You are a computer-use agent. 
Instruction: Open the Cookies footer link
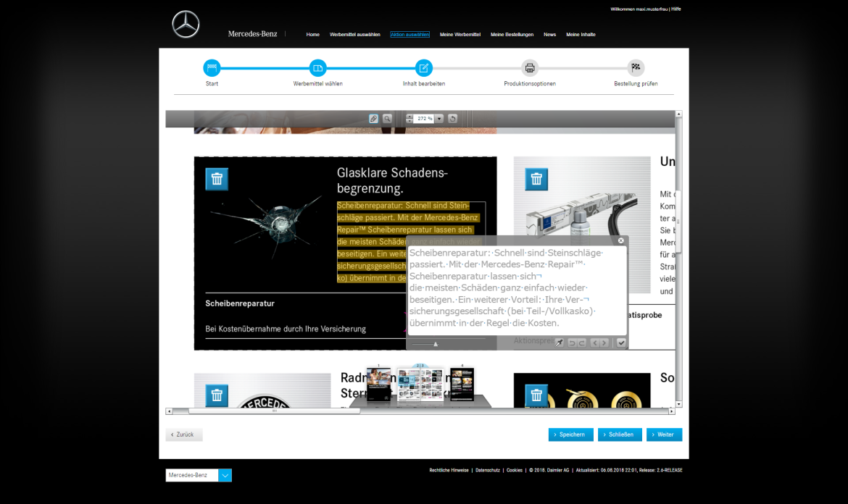click(x=515, y=471)
